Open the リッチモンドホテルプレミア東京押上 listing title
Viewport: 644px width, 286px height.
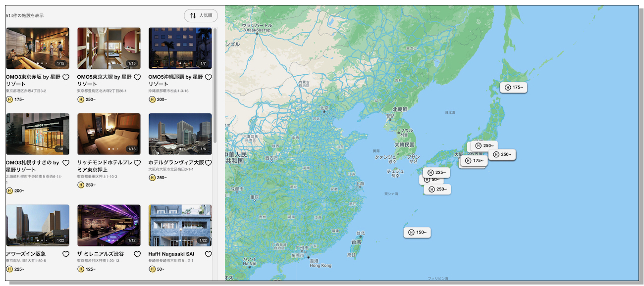tap(105, 166)
